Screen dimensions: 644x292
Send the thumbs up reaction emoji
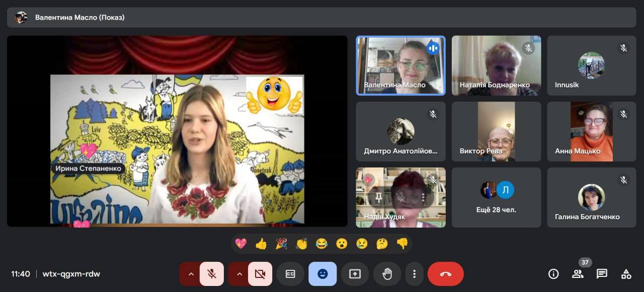tap(261, 244)
